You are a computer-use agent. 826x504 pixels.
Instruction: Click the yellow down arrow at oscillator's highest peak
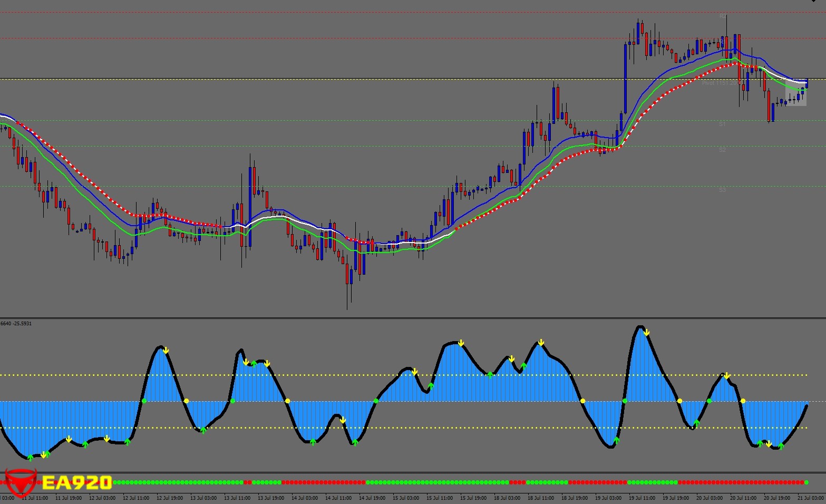(x=647, y=333)
